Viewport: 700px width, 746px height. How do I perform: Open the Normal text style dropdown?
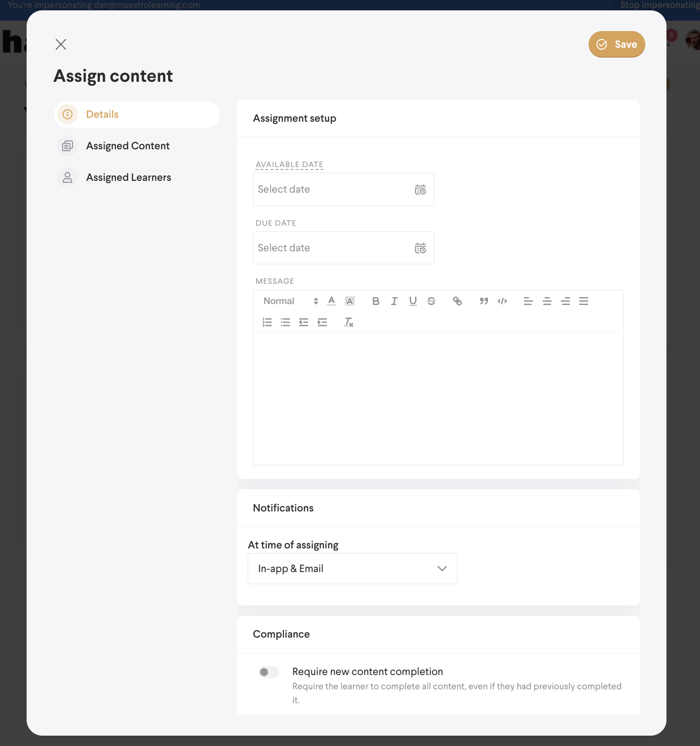290,301
